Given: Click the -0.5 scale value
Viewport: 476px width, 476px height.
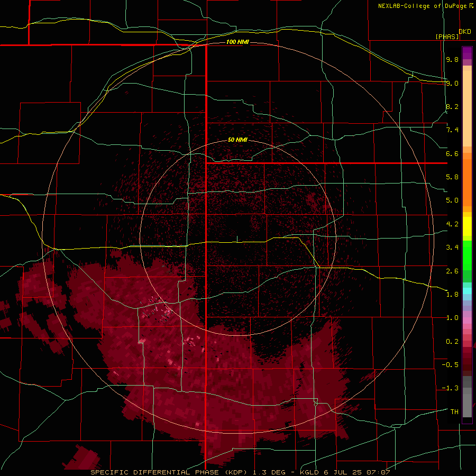Looking at the screenshot, I should click(x=450, y=365).
